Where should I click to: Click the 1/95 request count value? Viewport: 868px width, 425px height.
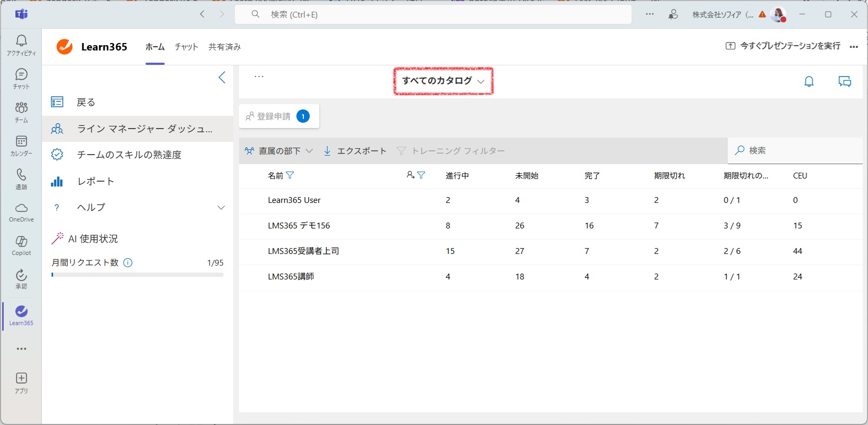pyautogui.click(x=215, y=262)
